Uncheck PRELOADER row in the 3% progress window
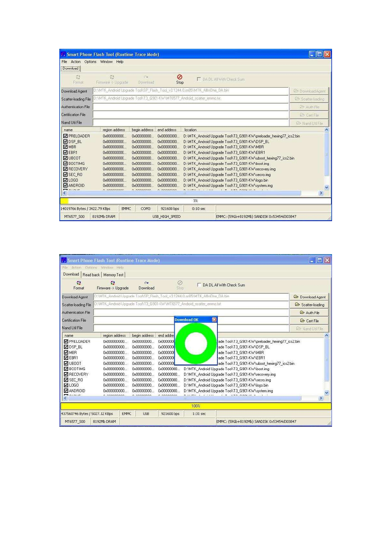The width and height of the screenshot is (392, 555). (x=65, y=136)
